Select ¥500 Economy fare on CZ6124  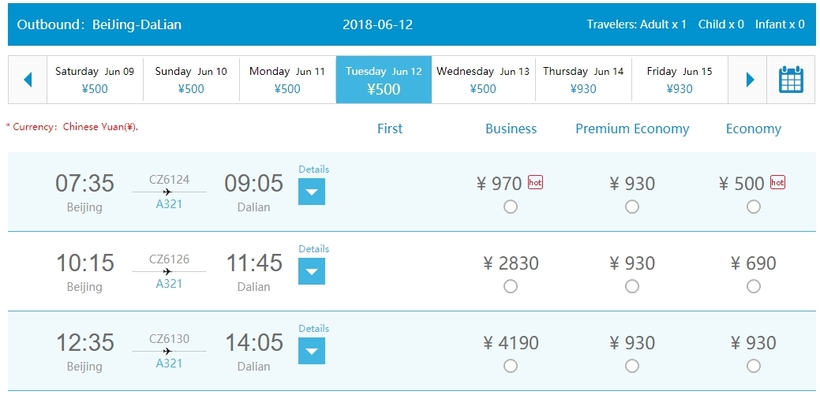point(753,207)
